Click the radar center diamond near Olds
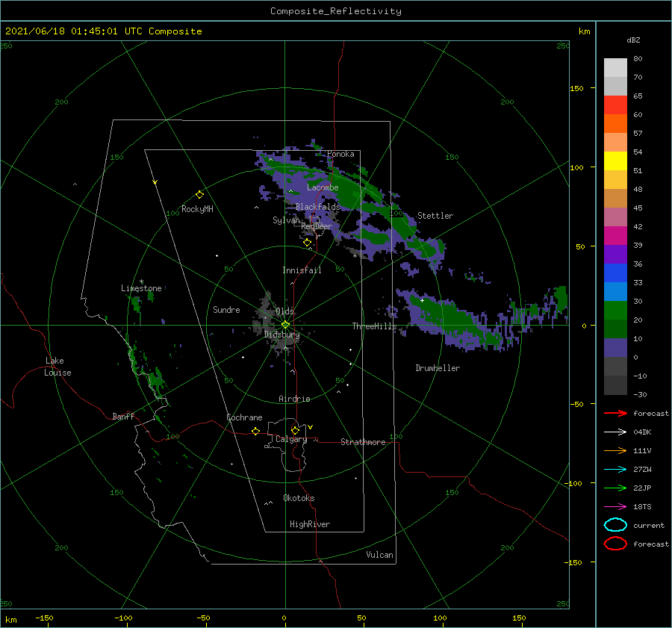672x628 pixels. [285, 325]
